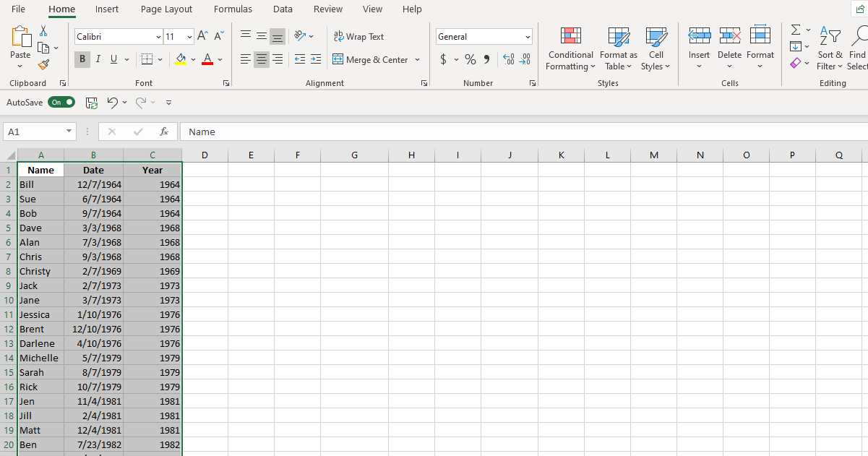Click the Format Painter icon

point(43,64)
